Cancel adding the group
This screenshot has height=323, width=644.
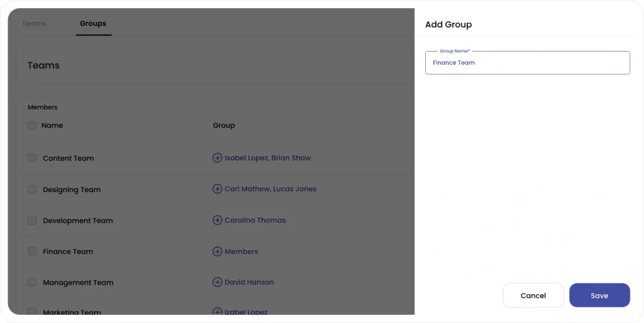click(533, 295)
